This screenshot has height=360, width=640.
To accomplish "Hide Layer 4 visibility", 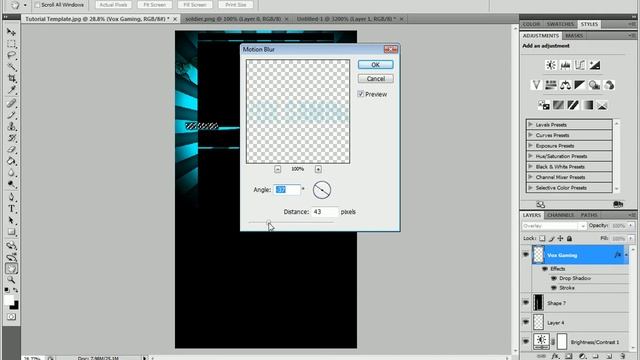I will [526, 322].
